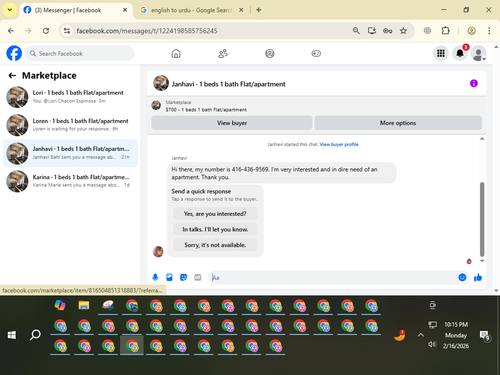The height and width of the screenshot is (375, 500).
Task: Choose a sticker from the sticker icon
Action: 183,277
